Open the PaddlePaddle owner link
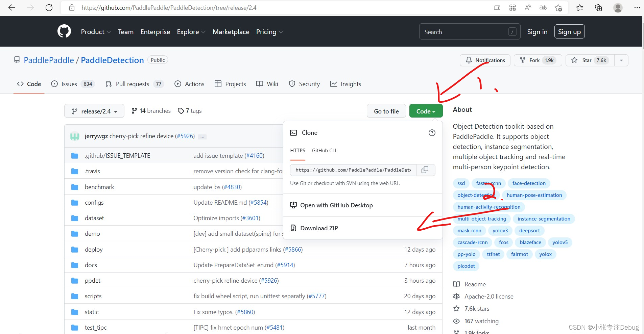644x334 pixels. (49, 60)
